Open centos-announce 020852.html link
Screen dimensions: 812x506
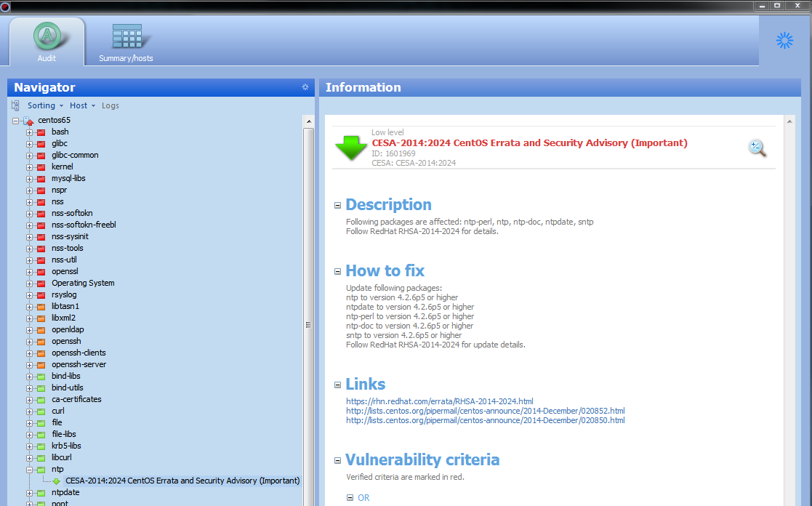[x=485, y=411]
